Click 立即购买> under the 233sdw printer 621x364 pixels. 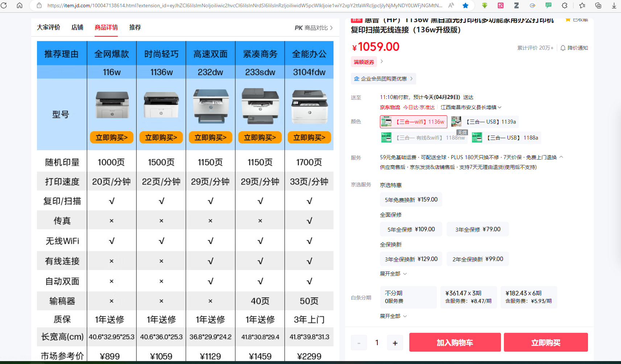260,137
